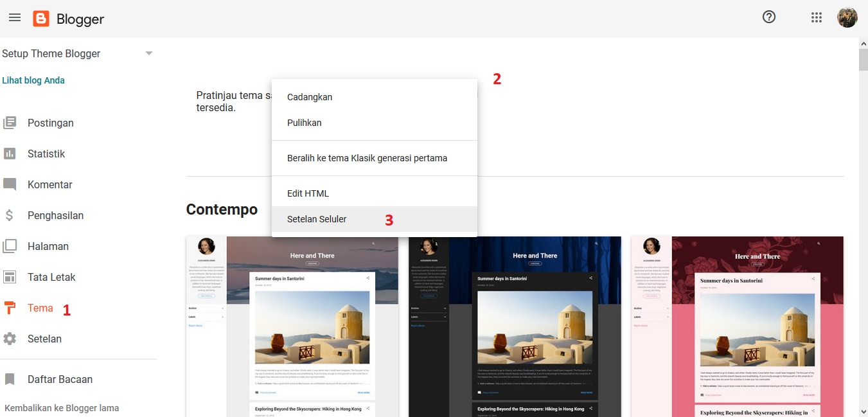Screen dimensions: 868x417
Task: Select Setelan Seluler from the menu
Action: pos(375,219)
